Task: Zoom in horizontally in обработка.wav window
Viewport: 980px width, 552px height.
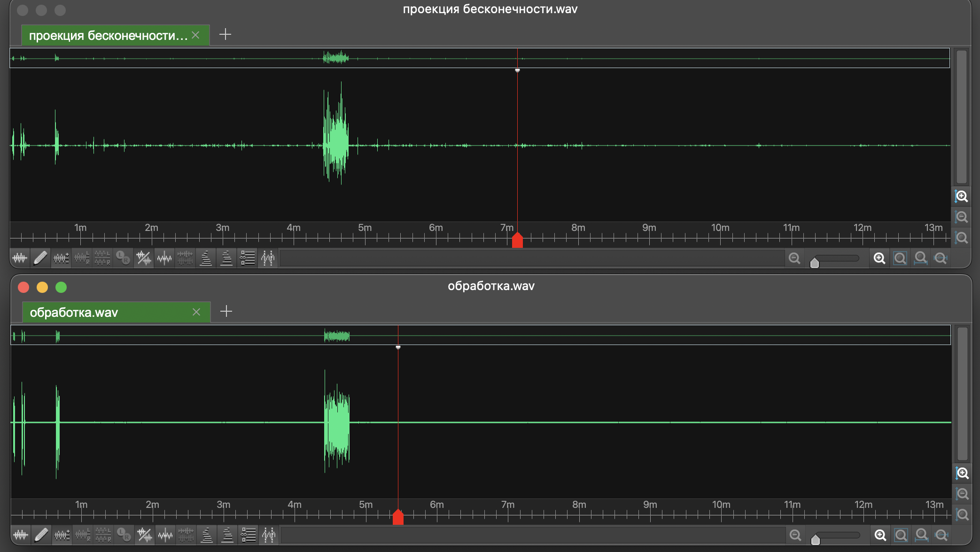Action: click(x=880, y=535)
